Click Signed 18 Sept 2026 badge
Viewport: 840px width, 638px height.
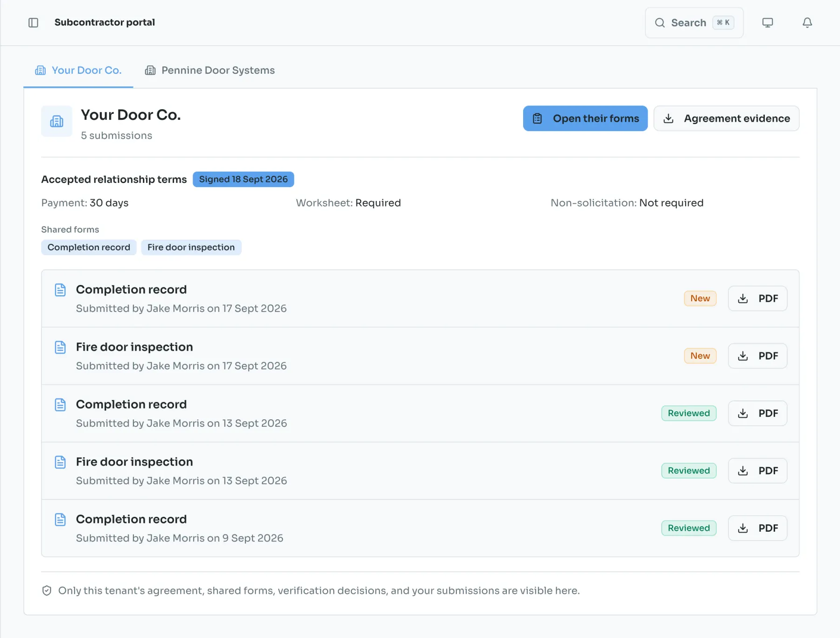(x=243, y=179)
